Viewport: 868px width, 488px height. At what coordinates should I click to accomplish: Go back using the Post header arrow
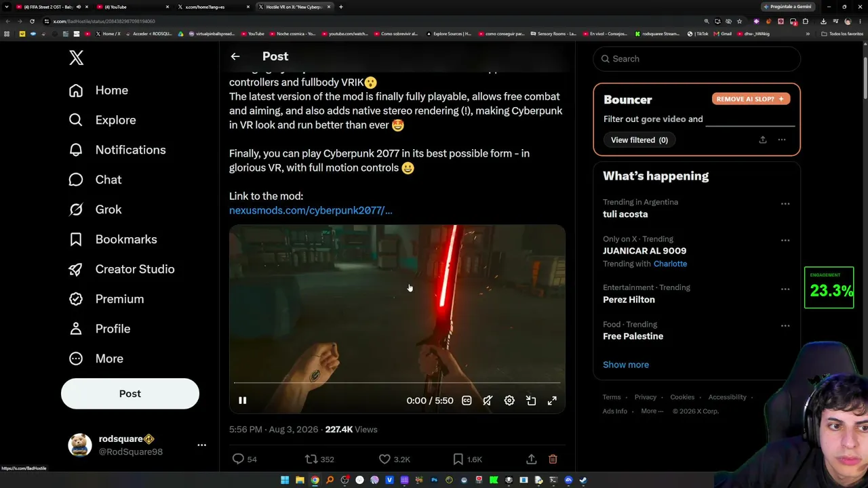click(235, 56)
